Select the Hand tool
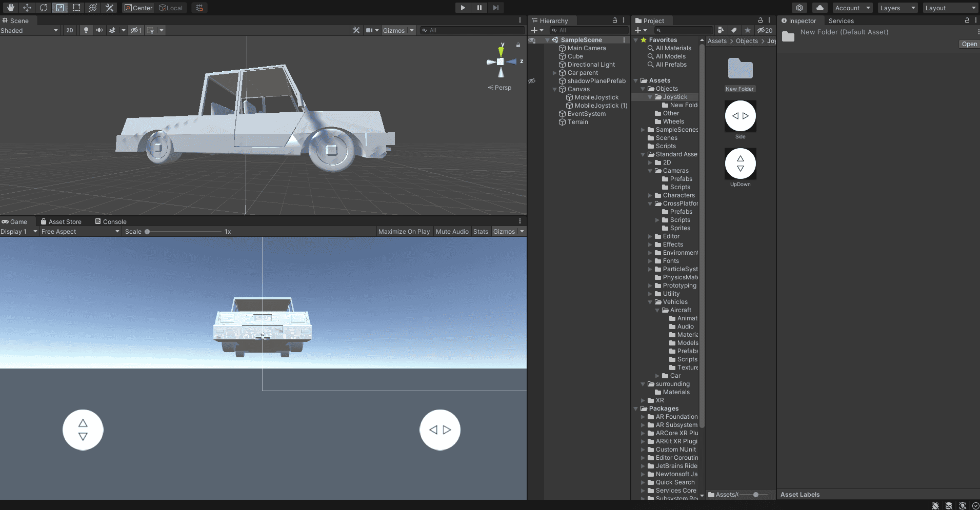This screenshot has height=510, width=980. click(x=11, y=8)
